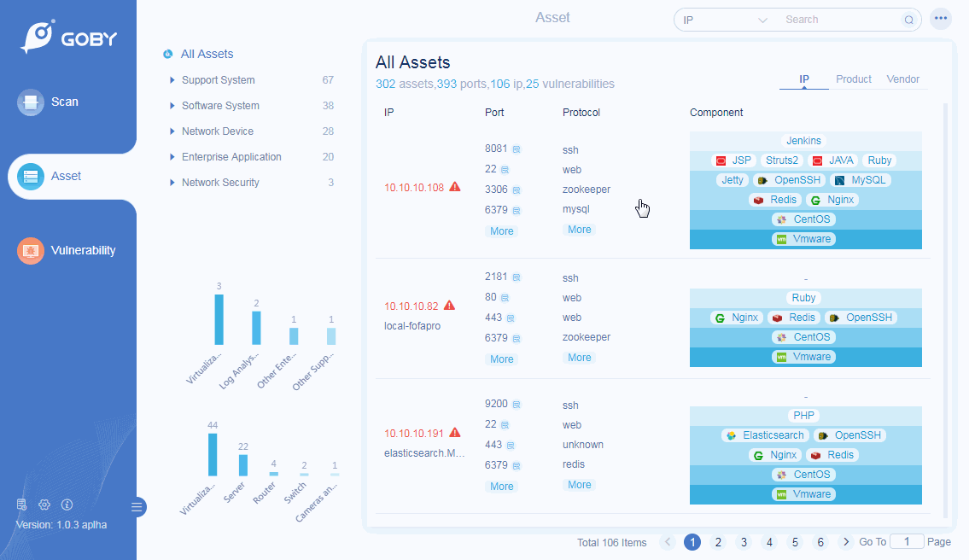The height and width of the screenshot is (560, 969).
Task: Expand the Network Device tree node
Action: 172,131
